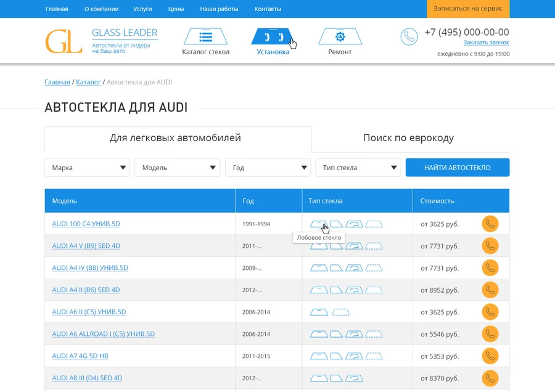Click dashed glass icon in AUDI A6 II (C5) row
The image size is (555, 392).
(x=340, y=312)
